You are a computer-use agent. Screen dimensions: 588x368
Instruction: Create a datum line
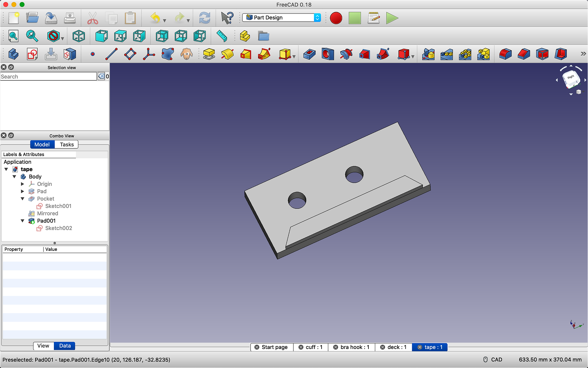111,54
